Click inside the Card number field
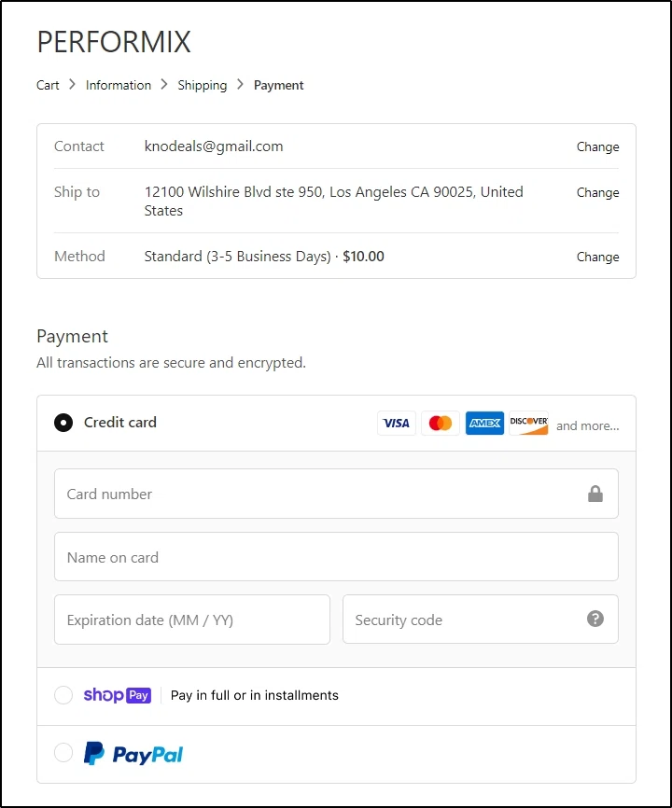Viewport: 672px width, 808px height. tap(280, 494)
